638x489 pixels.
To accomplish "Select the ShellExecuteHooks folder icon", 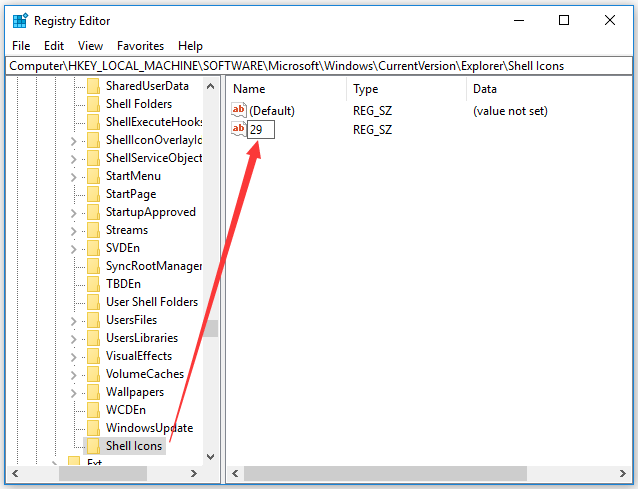I will coord(94,122).
